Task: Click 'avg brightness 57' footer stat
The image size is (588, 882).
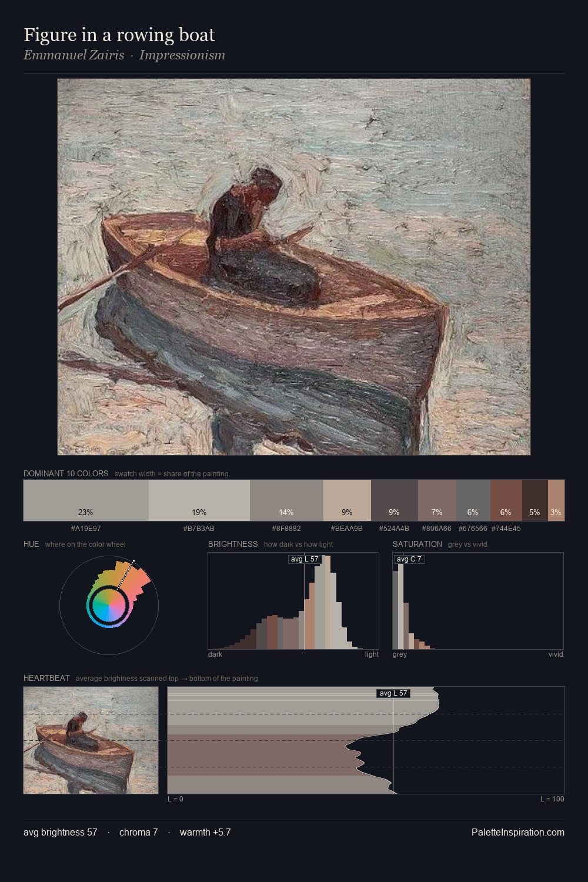Action: [x=61, y=832]
